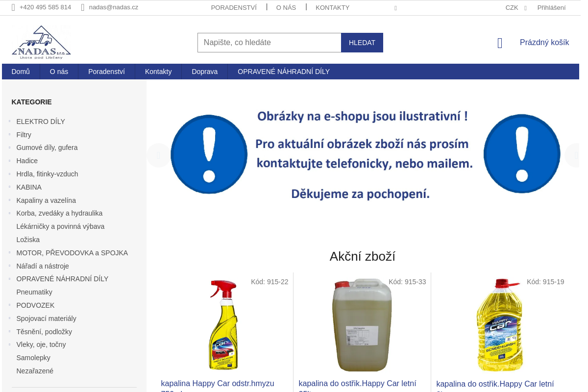Open KONTAKTY in the top bar

[333, 7]
